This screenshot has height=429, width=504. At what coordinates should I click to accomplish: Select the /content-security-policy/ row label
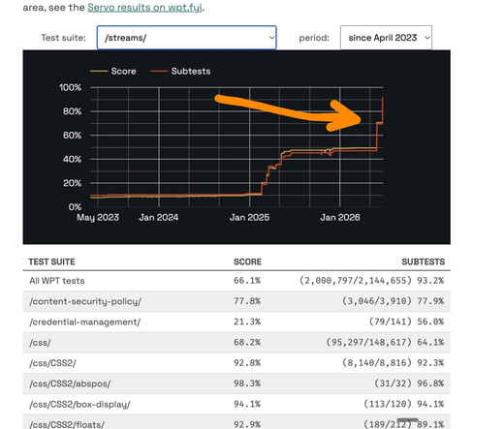point(85,301)
